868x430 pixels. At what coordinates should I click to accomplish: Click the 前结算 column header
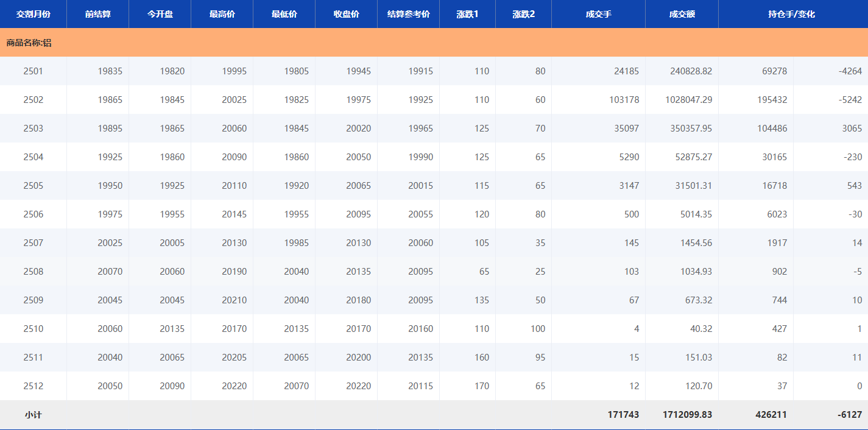(97, 14)
